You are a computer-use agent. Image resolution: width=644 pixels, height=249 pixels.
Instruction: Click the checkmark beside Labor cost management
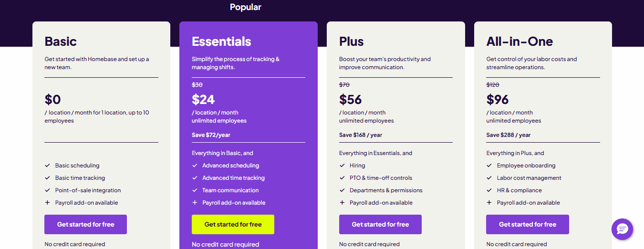pos(489,178)
